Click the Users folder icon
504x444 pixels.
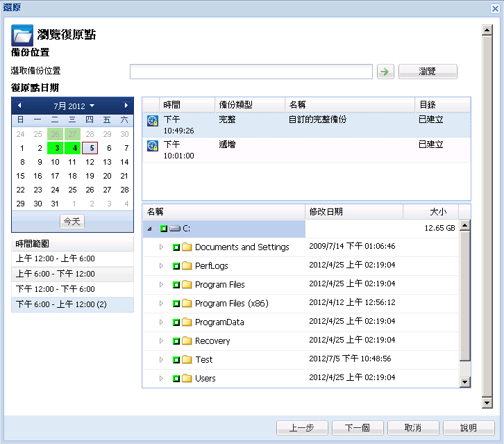[x=186, y=379]
